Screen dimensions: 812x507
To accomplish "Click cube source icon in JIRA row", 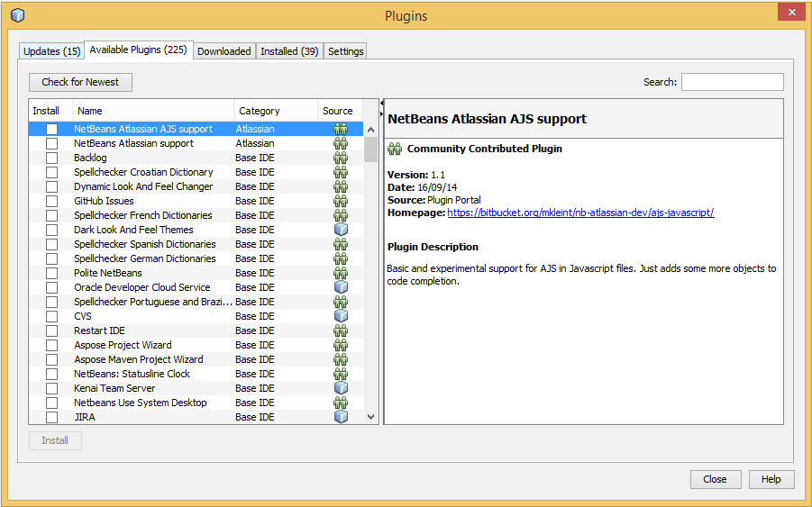I will 341,417.
